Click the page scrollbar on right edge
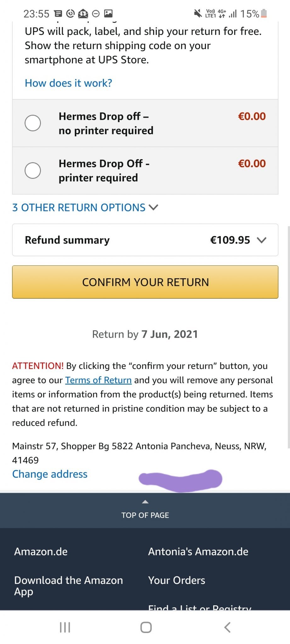The width and height of the screenshot is (290, 644). point(288,336)
